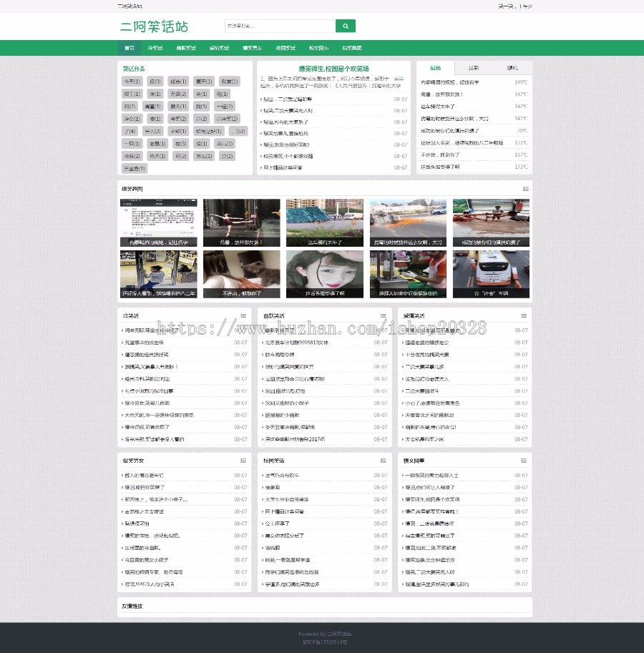Click the 一只(1) tag
This screenshot has height=653, width=644.
click(x=132, y=144)
